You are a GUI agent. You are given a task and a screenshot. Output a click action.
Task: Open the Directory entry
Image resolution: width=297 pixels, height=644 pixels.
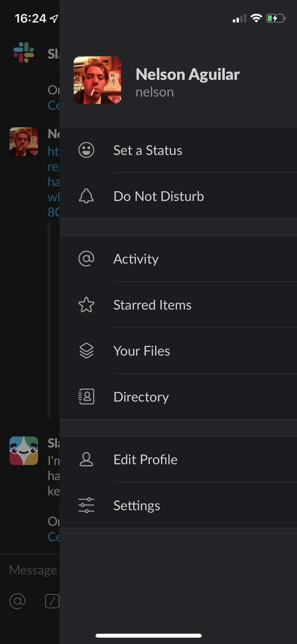click(x=178, y=397)
